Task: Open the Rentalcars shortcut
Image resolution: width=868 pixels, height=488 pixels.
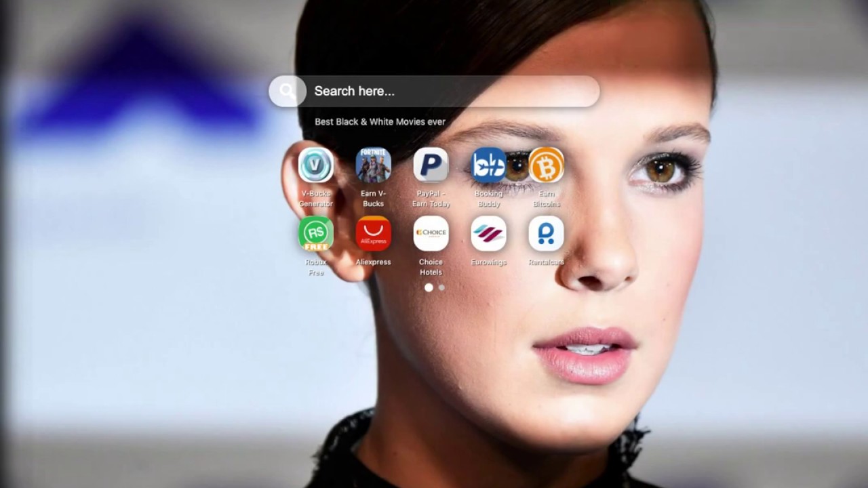Action: [x=546, y=233]
